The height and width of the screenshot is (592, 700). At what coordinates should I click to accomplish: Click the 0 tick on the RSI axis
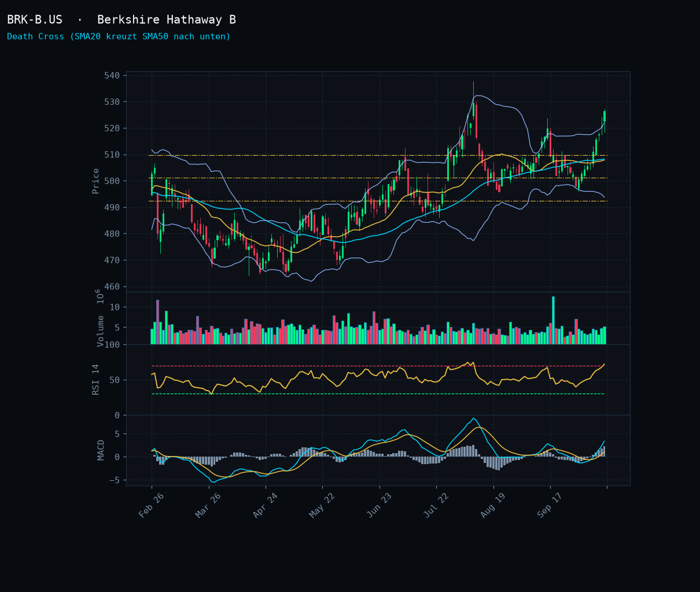pos(117,415)
